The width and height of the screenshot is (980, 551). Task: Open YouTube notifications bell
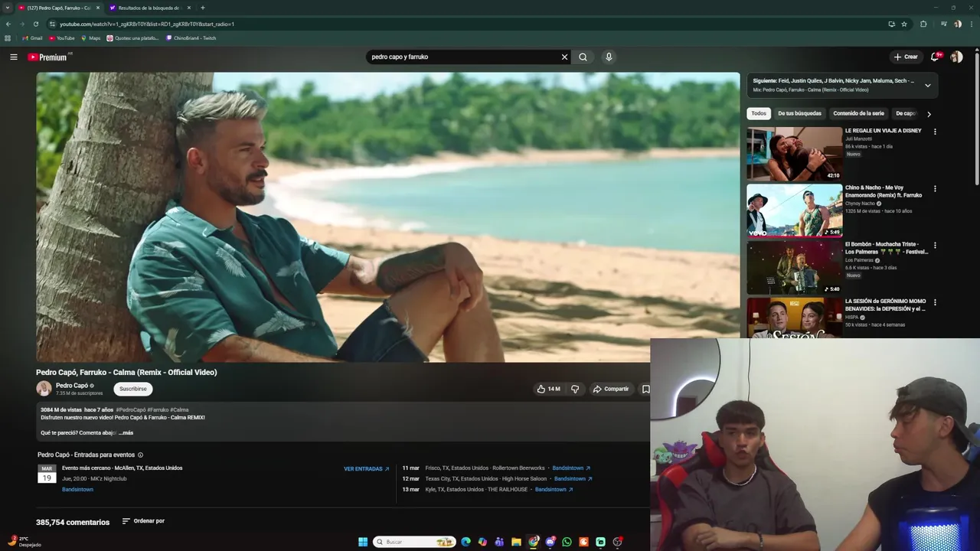(935, 57)
